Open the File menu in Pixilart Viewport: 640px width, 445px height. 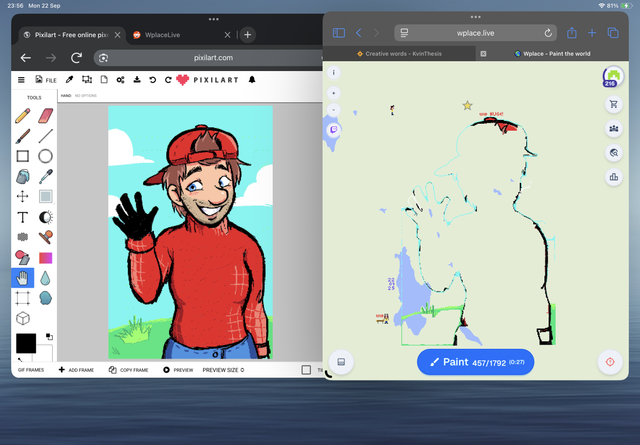pos(45,80)
